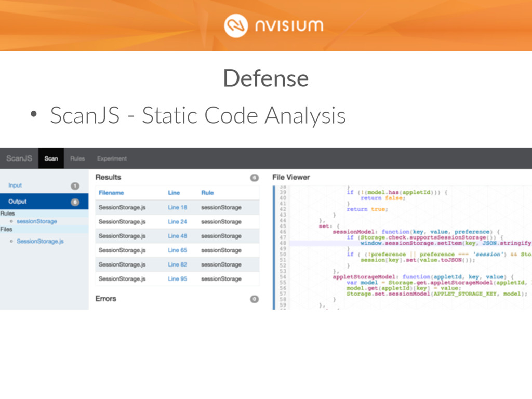Sort results by Filename column
The image size is (532, 399).
[111, 193]
